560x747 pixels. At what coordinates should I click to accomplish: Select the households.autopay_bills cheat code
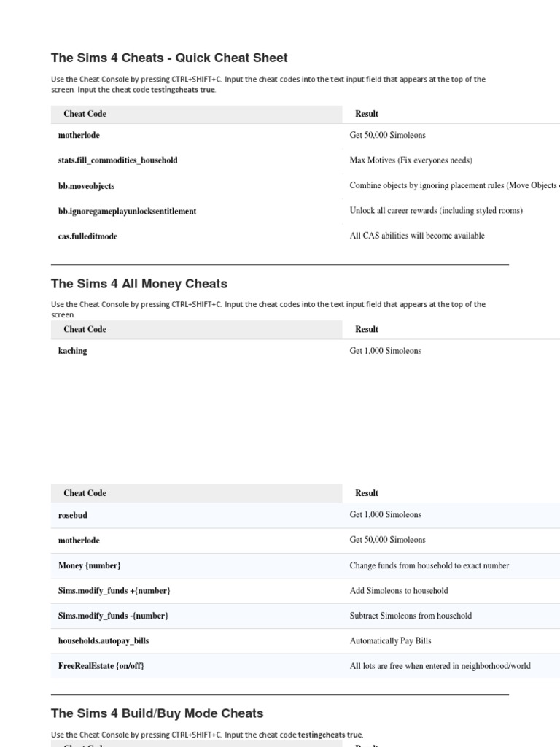click(x=104, y=640)
